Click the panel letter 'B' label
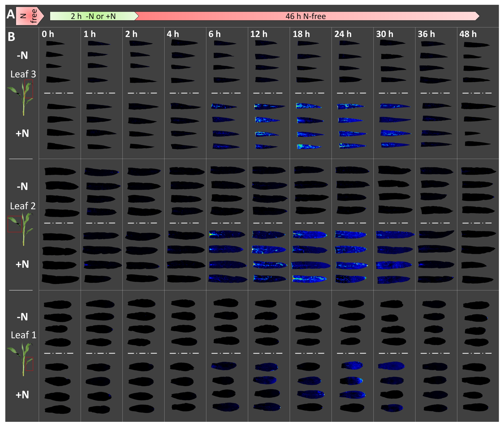Image resolution: width=504 pixels, height=427 pixels. point(11,37)
